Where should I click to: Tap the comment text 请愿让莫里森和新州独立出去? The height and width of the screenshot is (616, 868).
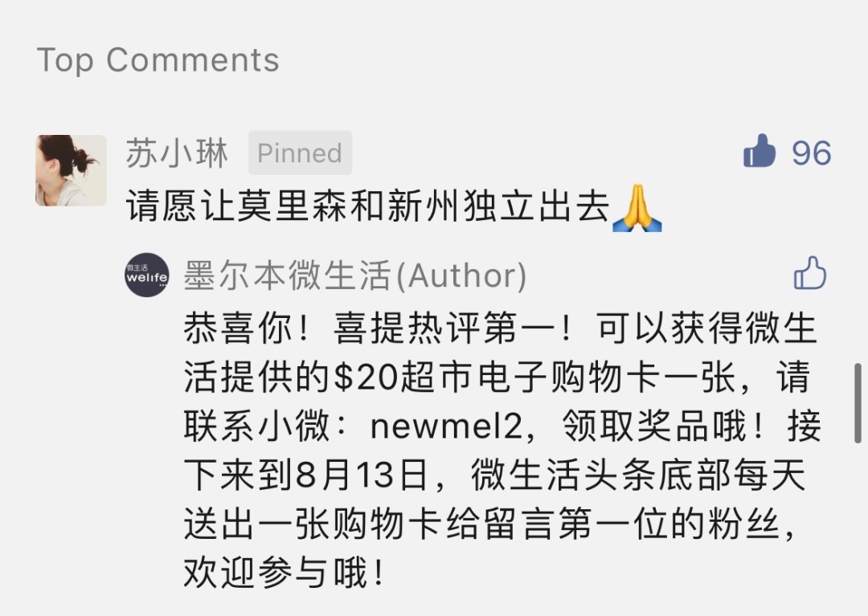click(368, 206)
